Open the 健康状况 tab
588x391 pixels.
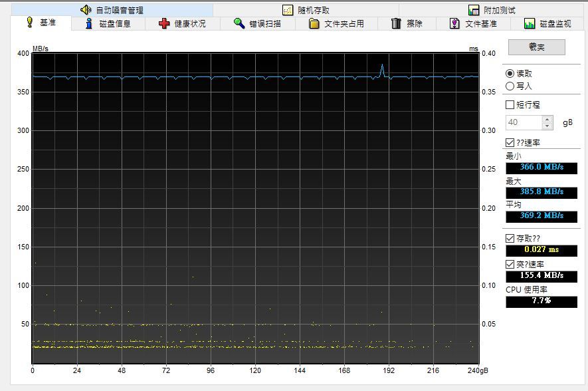182,24
